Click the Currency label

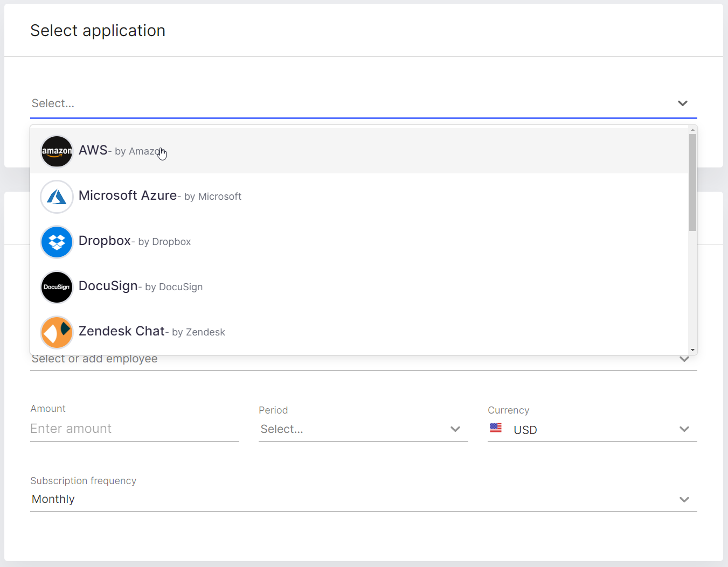click(x=509, y=410)
